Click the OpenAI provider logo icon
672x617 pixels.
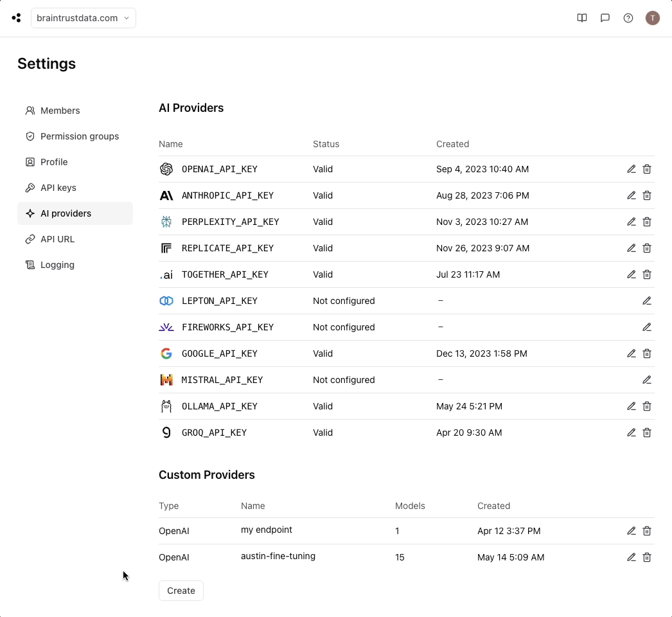[166, 169]
